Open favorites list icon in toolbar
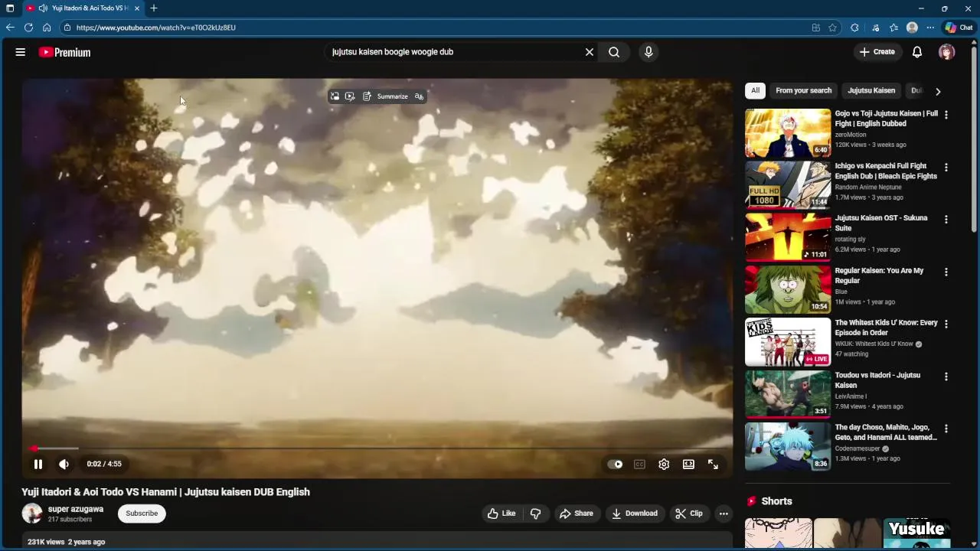Screen dimensions: 980x551 click(x=893, y=28)
